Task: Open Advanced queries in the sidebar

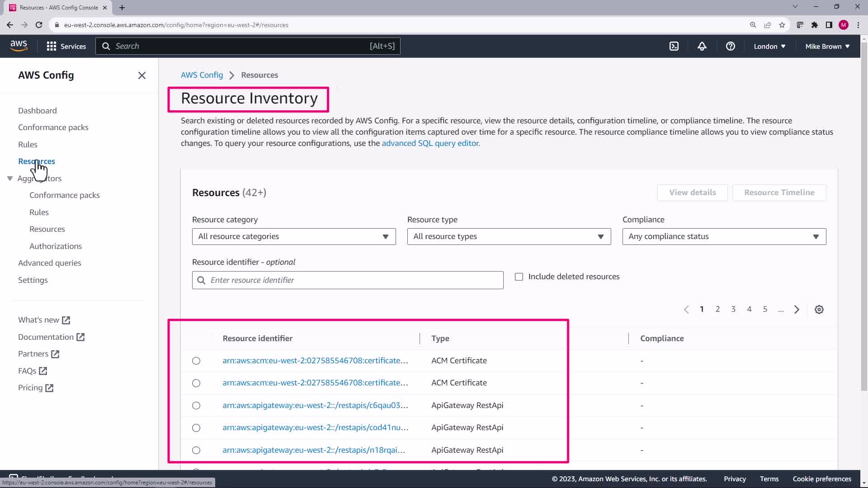Action: [x=49, y=263]
